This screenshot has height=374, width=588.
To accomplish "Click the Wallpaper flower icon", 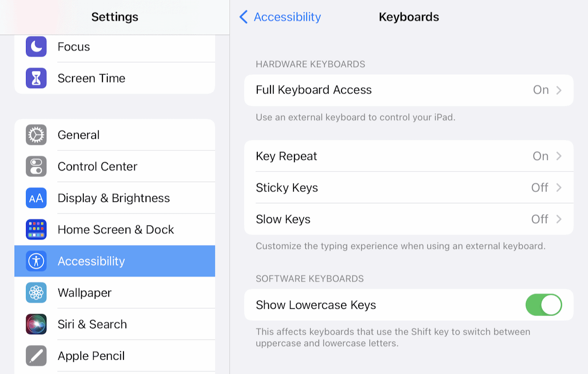I will (x=36, y=293).
